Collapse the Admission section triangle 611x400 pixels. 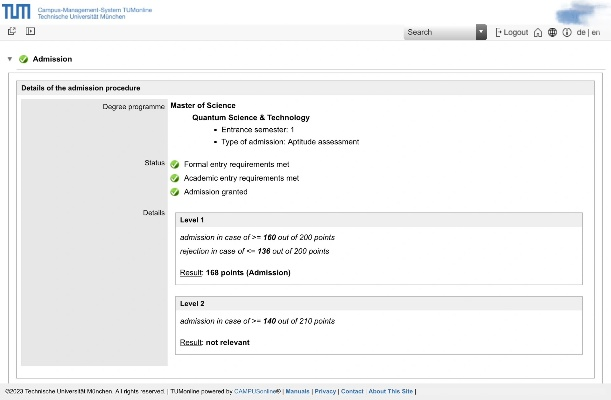10,59
